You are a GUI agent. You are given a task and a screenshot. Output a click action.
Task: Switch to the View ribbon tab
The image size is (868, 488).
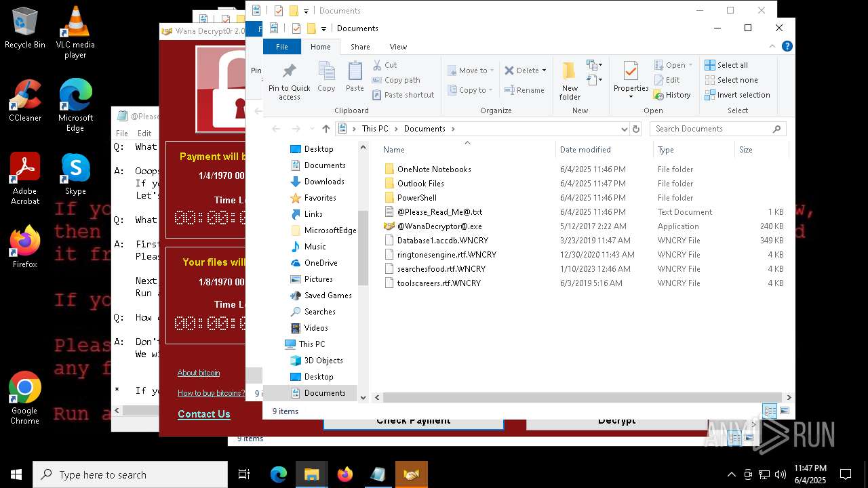tap(398, 47)
